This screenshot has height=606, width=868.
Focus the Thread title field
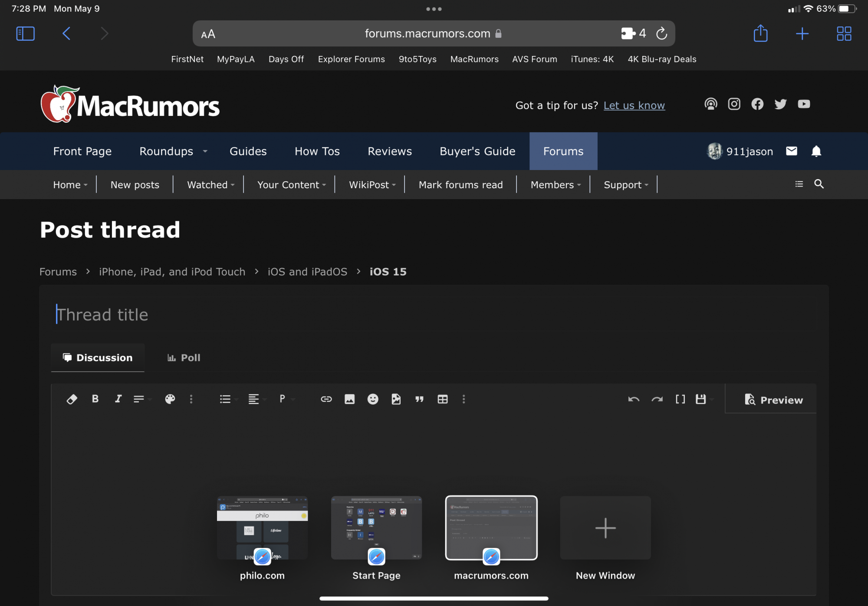[434, 314]
